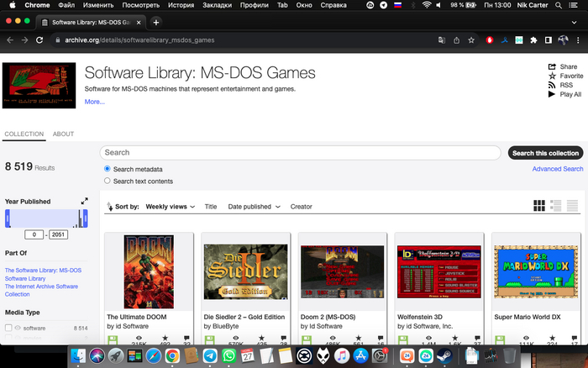The width and height of the screenshot is (588, 368).
Task: Switch to compact list view icon
Action: [572, 206]
